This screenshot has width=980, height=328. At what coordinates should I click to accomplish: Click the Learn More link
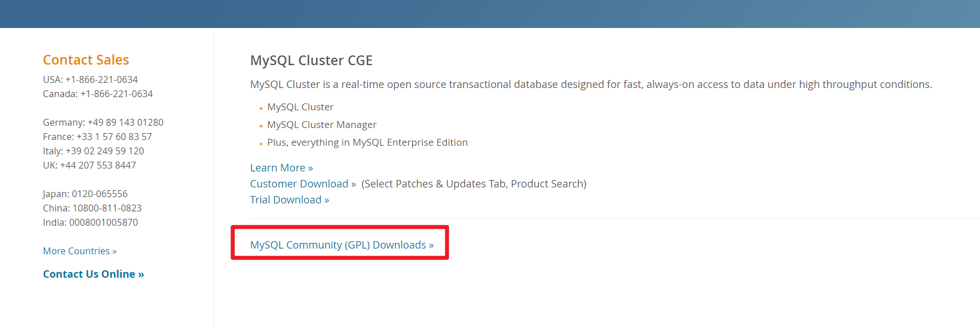[x=281, y=167]
